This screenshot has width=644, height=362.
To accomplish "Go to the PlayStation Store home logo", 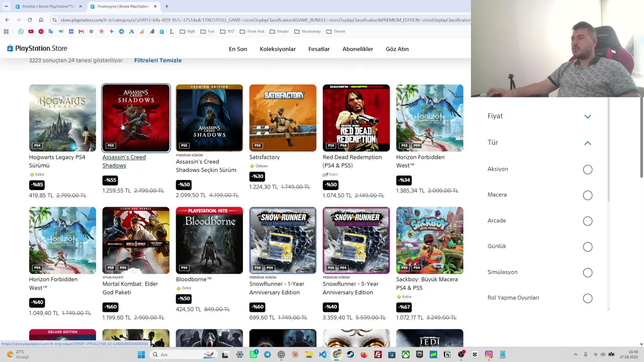I will 37,48.
